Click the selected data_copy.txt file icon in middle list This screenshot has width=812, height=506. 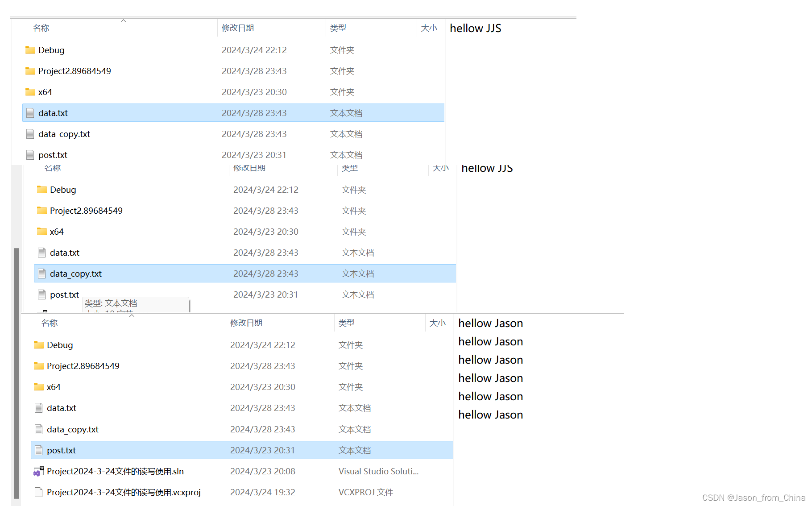pos(42,274)
